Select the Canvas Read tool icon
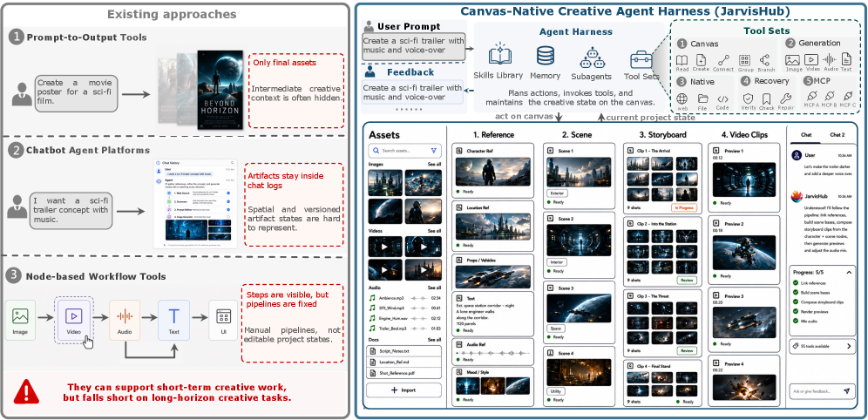Screen dimensions: 868x420 pos(682,60)
